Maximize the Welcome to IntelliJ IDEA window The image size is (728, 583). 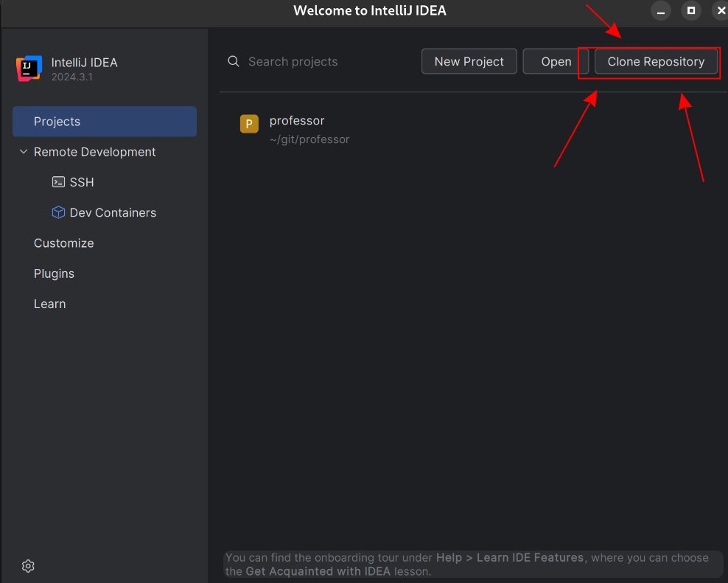pyautogui.click(x=691, y=10)
